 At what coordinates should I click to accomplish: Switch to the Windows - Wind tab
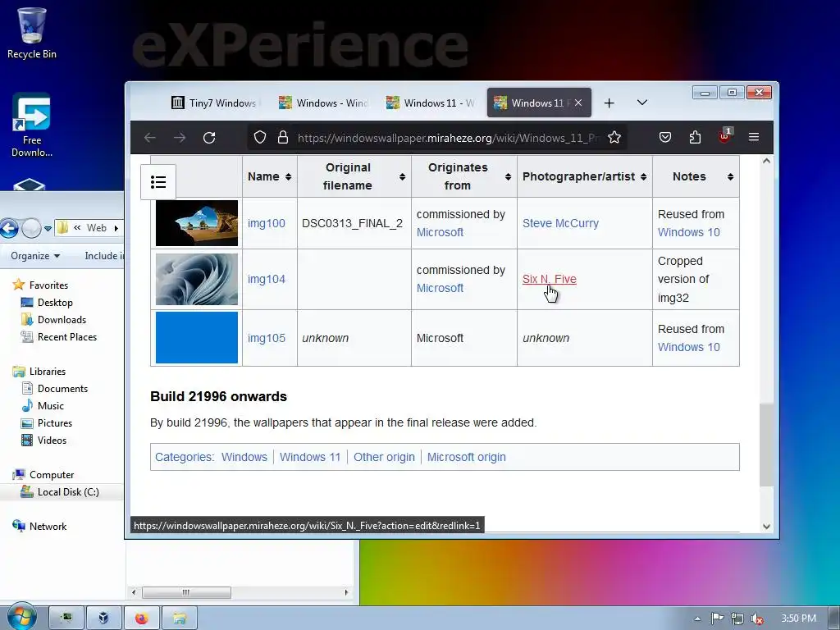(x=323, y=103)
